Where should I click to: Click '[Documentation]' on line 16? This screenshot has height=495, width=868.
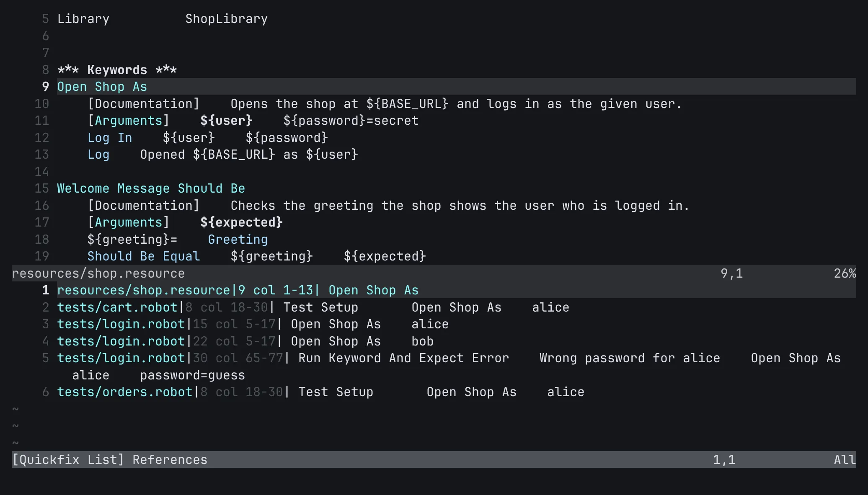[143, 206]
